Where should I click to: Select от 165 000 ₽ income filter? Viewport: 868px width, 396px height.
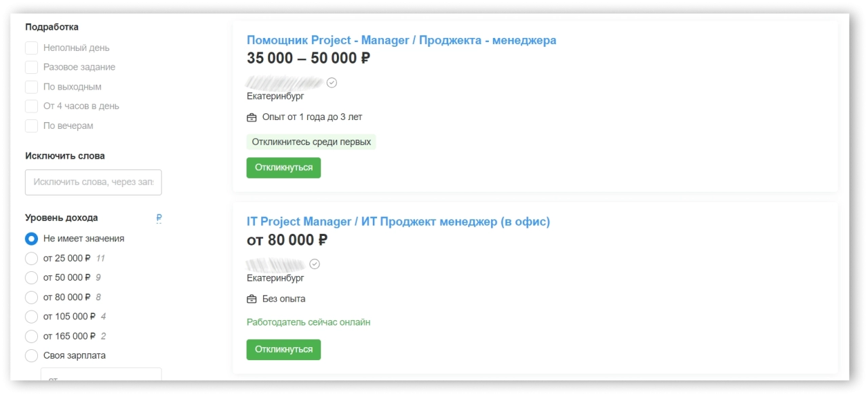[x=31, y=336]
